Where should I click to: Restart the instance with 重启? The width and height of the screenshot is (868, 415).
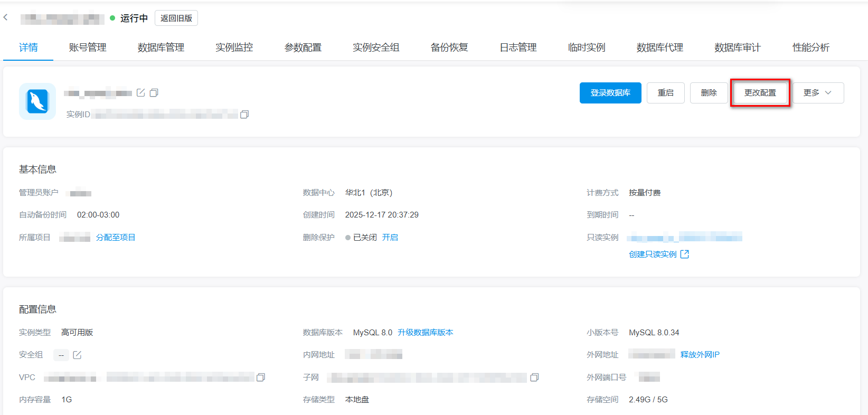point(665,93)
